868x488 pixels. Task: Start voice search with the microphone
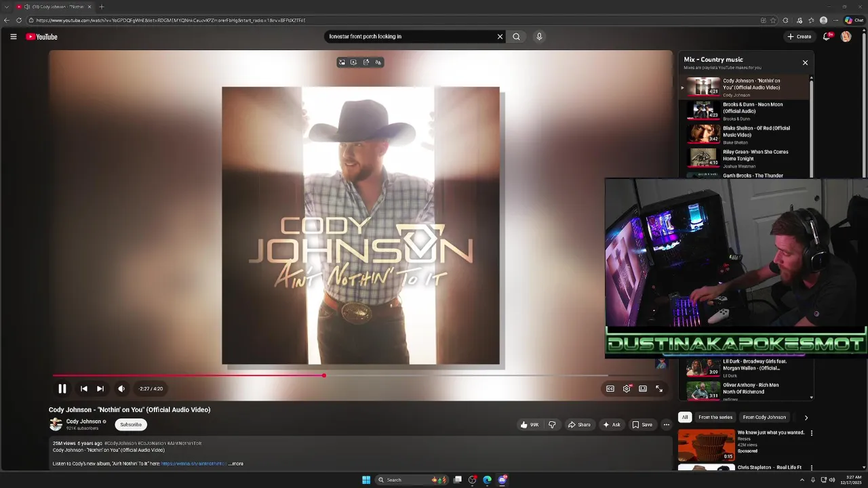coord(539,37)
